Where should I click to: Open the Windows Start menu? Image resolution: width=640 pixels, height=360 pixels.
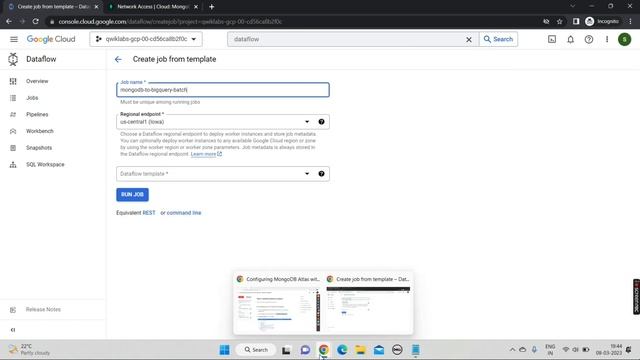pyautogui.click(x=224, y=350)
